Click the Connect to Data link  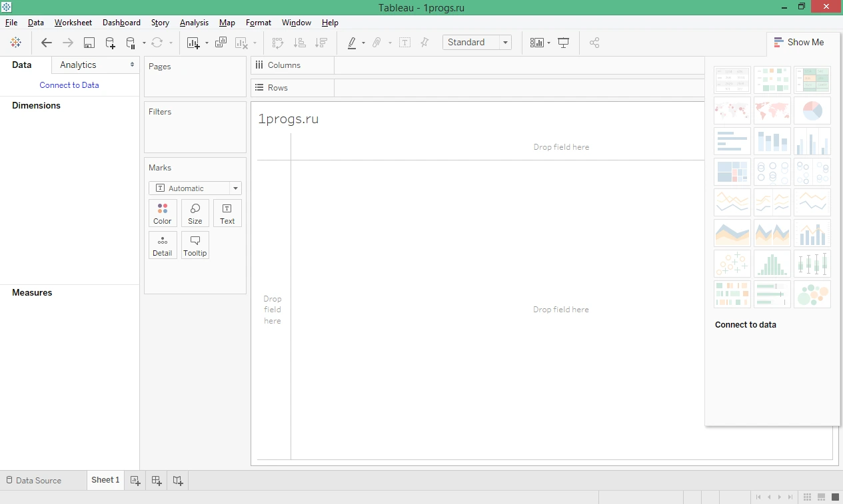[69, 85]
